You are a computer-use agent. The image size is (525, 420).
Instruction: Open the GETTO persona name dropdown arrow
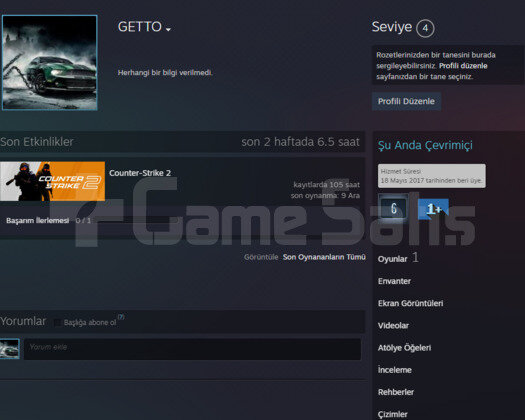point(168,29)
